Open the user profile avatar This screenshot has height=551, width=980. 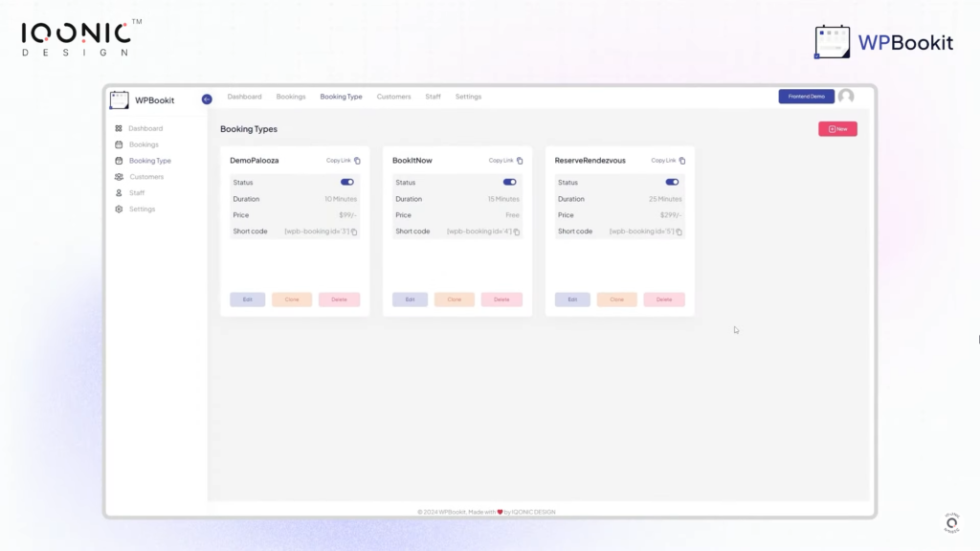tap(846, 97)
